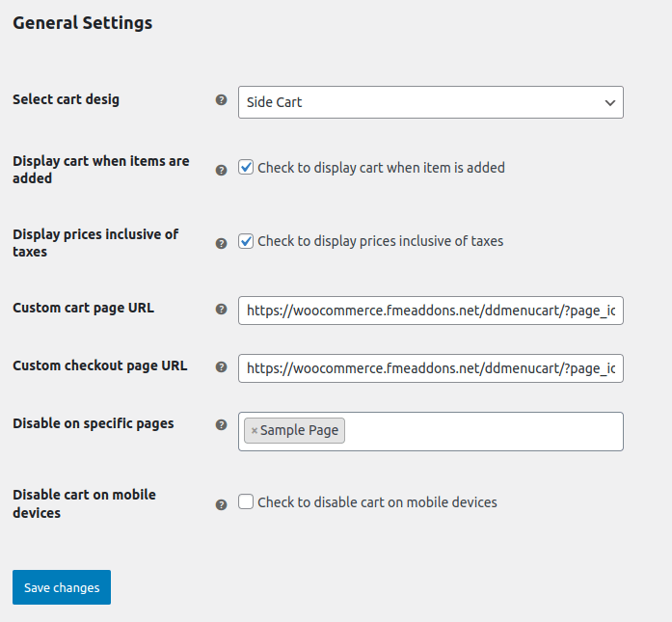Click help icon for Disable cart on mobile devices
672x622 pixels.
pos(221,504)
